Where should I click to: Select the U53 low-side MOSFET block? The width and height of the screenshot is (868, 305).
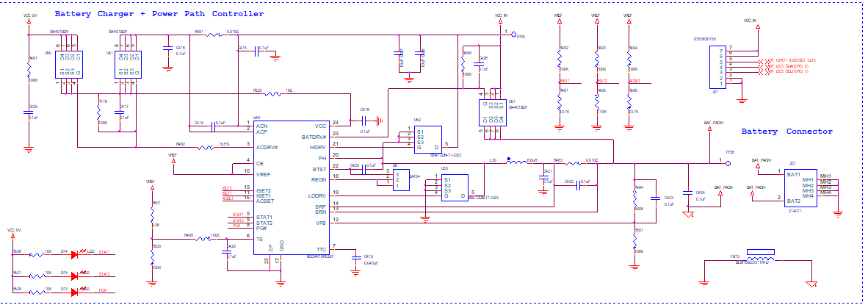(x=455, y=187)
